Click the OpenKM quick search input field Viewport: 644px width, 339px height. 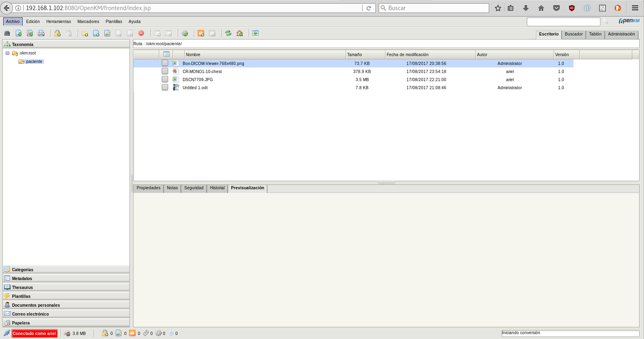click(563, 22)
